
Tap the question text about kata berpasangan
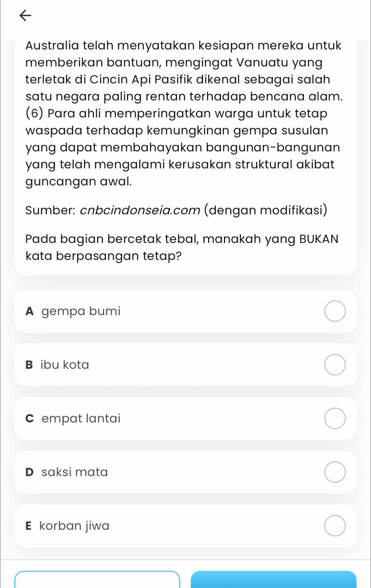(x=182, y=247)
